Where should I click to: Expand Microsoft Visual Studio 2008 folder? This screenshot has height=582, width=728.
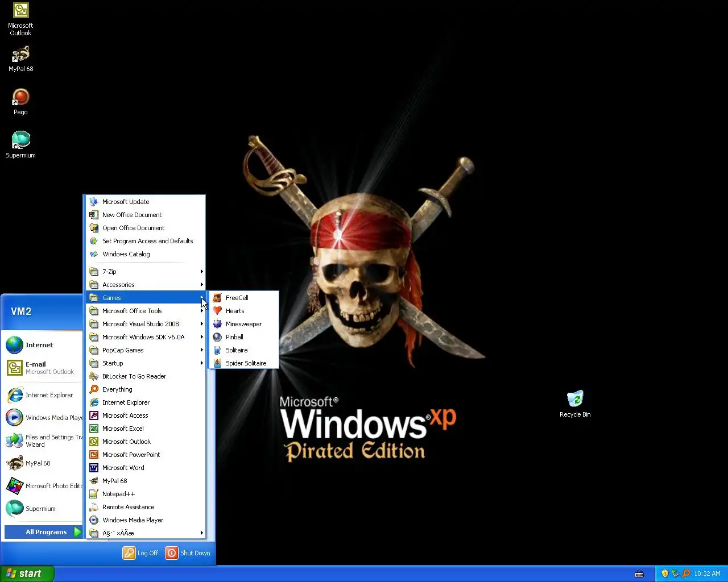[146, 324]
